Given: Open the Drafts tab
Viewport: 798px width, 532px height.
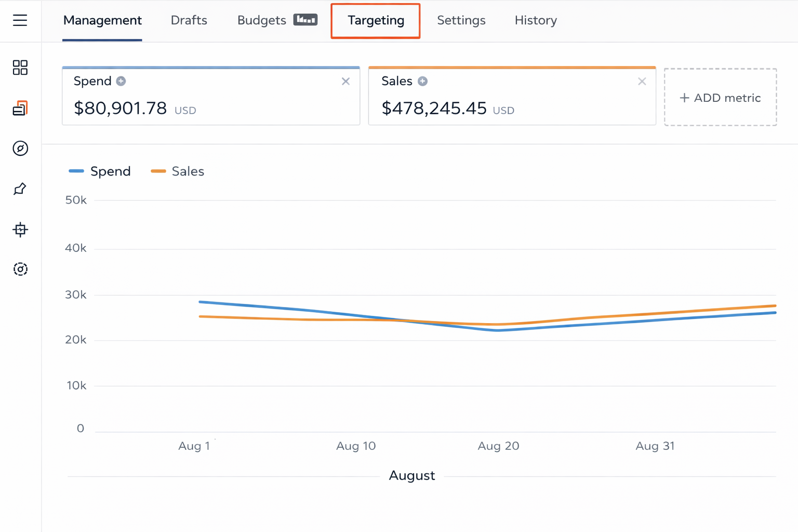Looking at the screenshot, I should tap(189, 21).
